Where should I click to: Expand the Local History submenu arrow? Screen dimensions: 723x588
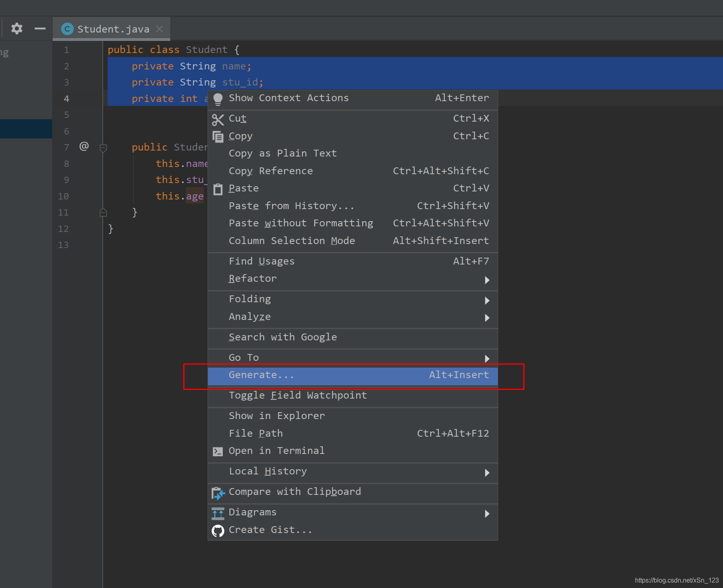pyautogui.click(x=487, y=473)
